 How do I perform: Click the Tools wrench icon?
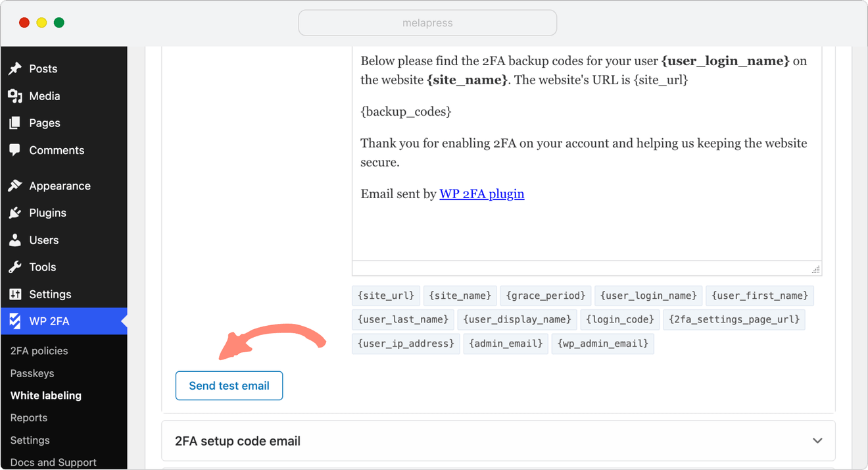click(x=15, y=267)
